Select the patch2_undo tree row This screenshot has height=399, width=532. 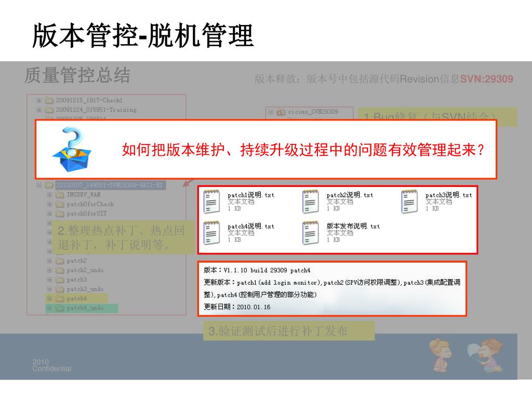point(85,270)
